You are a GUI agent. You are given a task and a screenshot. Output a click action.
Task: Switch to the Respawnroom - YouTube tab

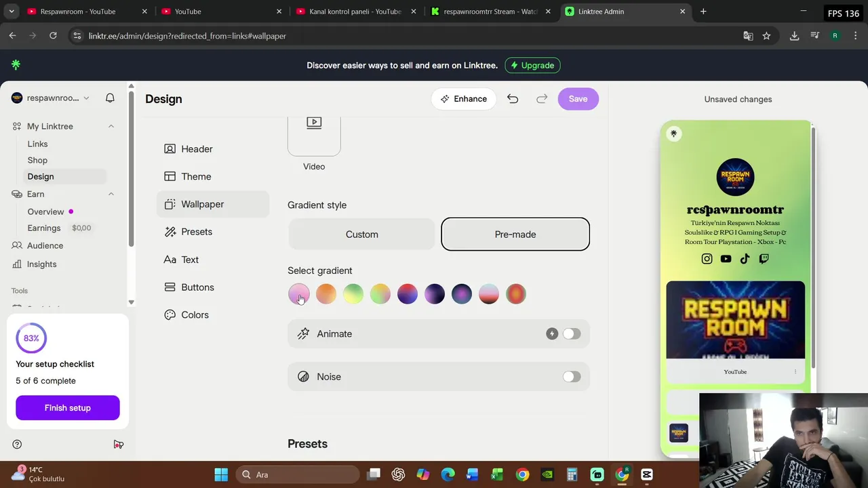tap(87, 12)
